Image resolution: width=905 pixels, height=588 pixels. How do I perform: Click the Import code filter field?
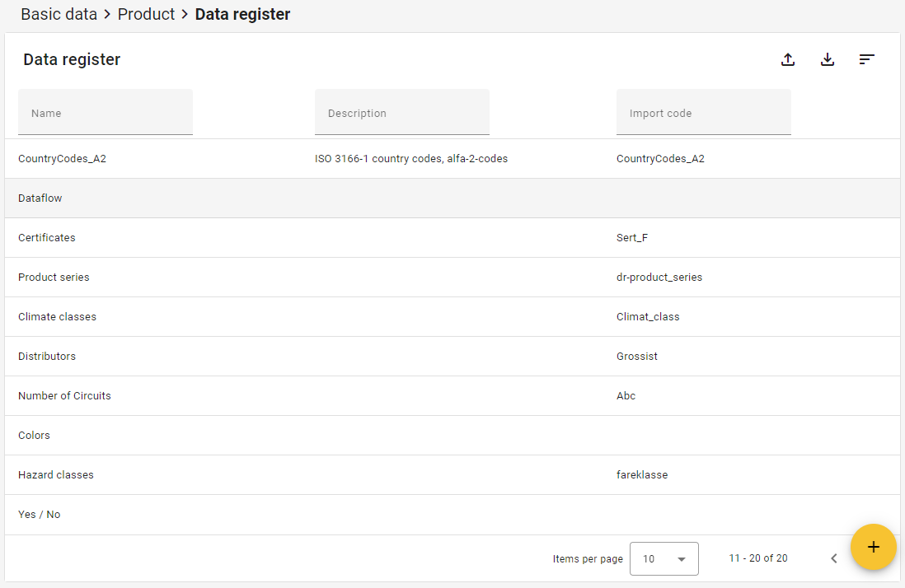[x=704, y=113]
